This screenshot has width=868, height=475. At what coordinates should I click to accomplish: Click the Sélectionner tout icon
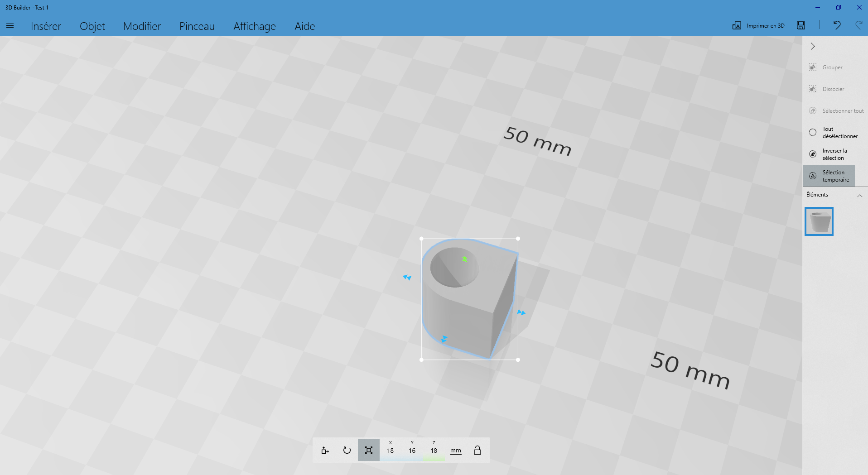[x=813, y=111]
